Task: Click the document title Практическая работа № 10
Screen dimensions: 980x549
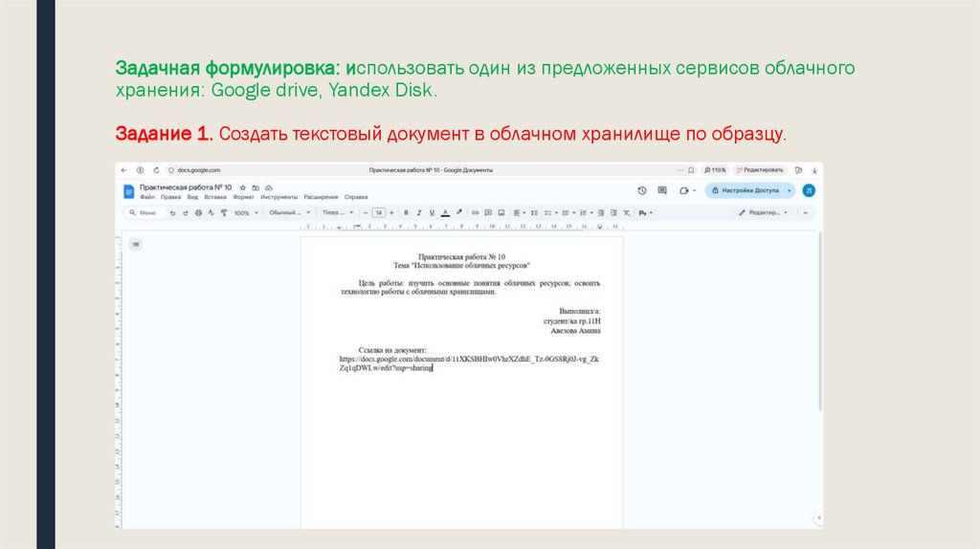Action: 186,187
